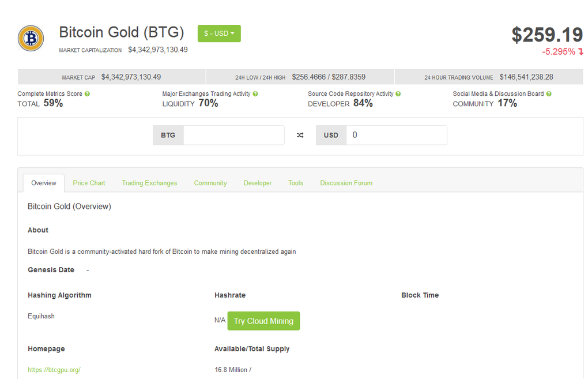The image size is (588, 379).
Task: Open the $ - USD currency dropdown
Action: (219, 33)
